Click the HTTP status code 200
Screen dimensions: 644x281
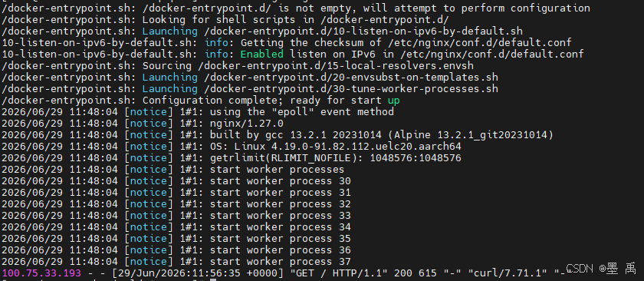402,273
